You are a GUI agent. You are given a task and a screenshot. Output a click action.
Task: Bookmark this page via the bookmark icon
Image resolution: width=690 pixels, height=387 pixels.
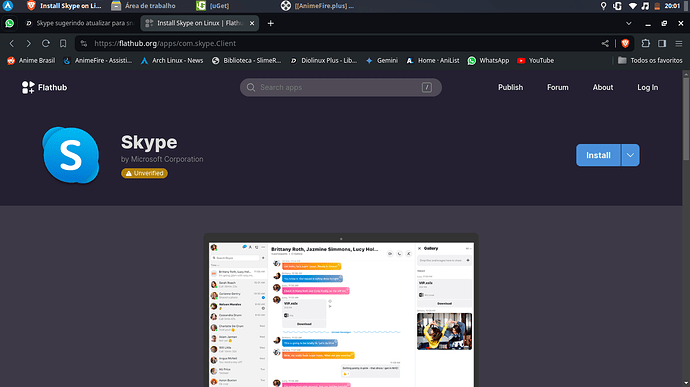(x=63, y=43)
